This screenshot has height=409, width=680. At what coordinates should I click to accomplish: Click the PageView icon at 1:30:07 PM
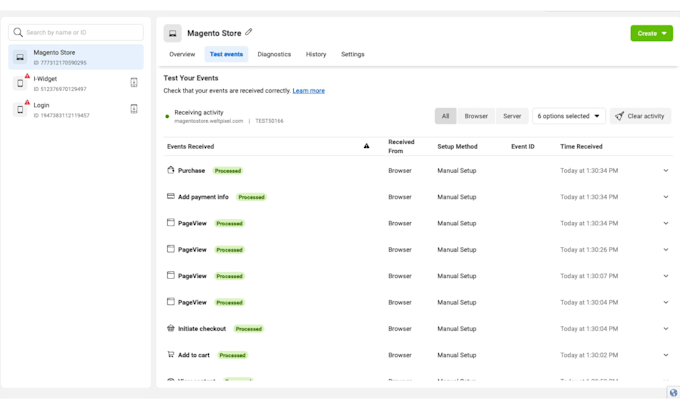170,275
